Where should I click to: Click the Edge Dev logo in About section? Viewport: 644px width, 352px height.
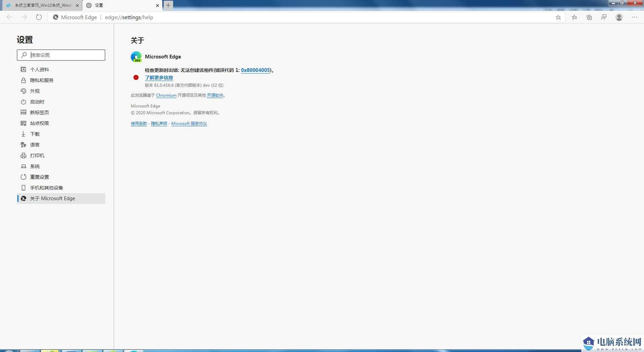[x=136, y=57]
